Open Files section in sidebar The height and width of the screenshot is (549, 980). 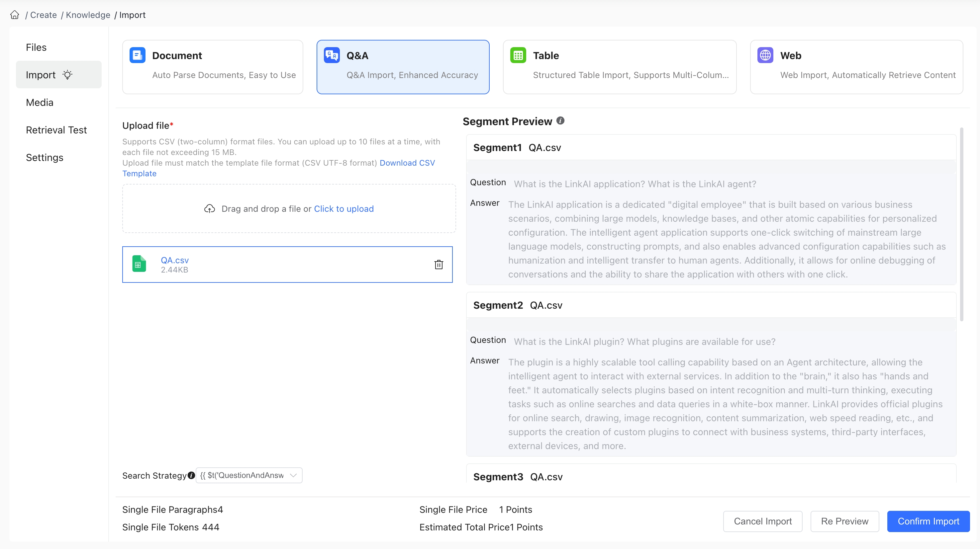[36, 47]
